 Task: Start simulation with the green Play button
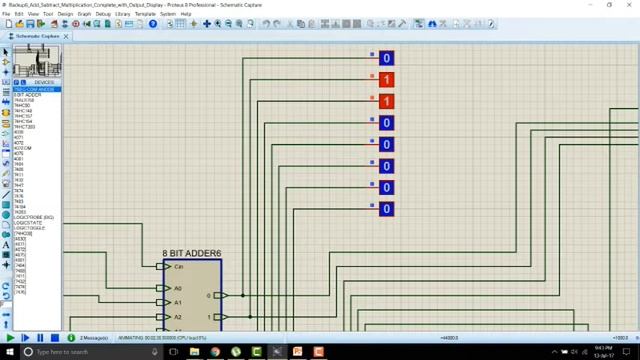click(x=10, y=338)
